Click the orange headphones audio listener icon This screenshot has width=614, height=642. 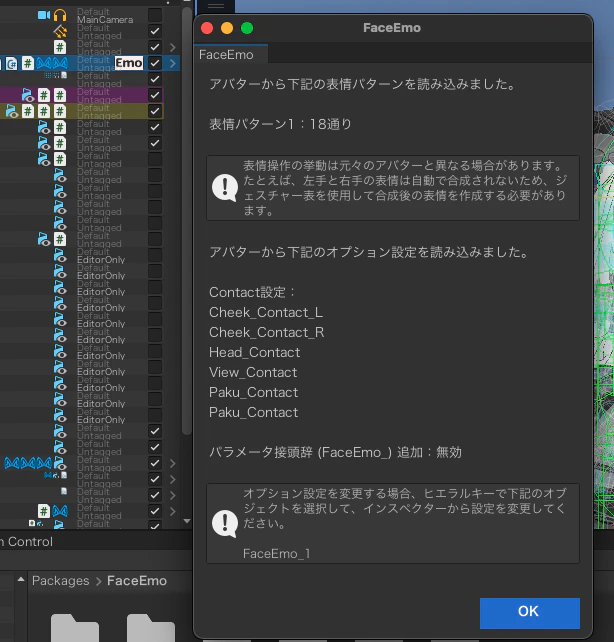(60, 16)
